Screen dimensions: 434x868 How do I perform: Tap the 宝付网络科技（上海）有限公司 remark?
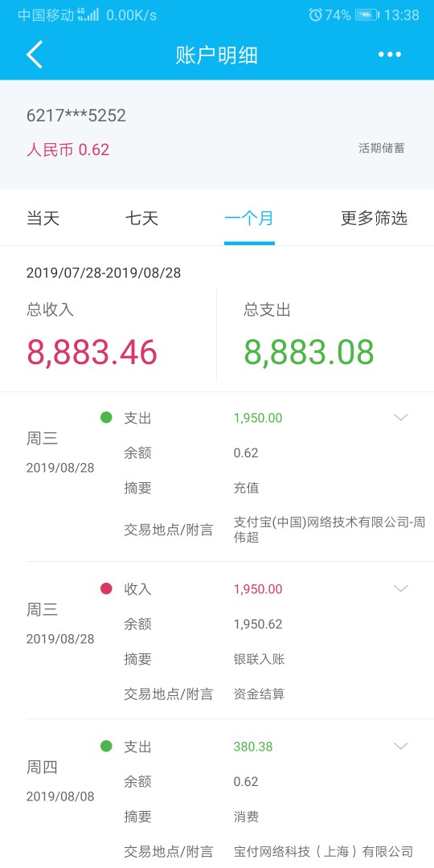pos(323,851)
